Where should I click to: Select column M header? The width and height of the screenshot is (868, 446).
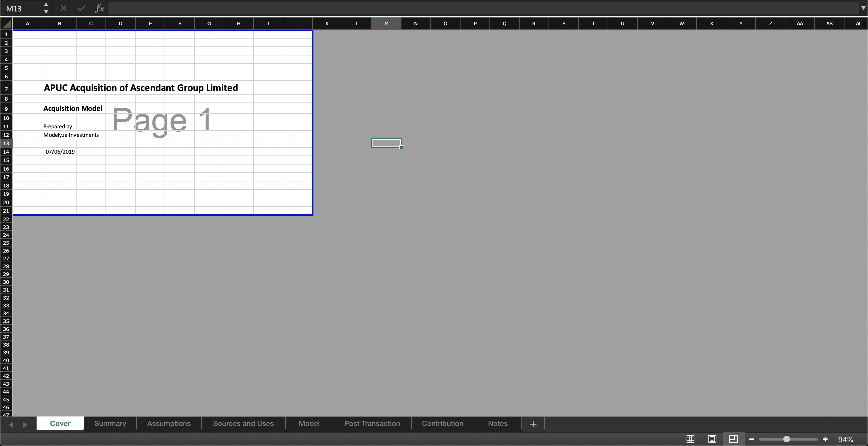click(x=386, y=24)
